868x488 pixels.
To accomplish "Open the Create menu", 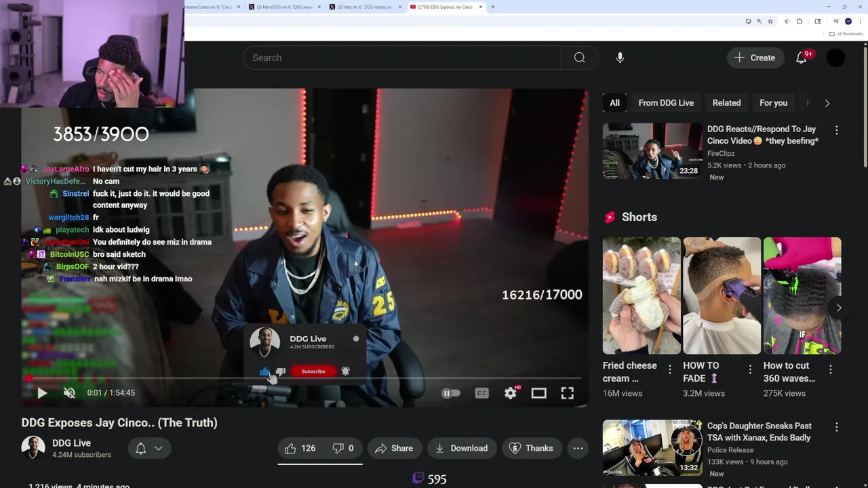I will [755, 58].
